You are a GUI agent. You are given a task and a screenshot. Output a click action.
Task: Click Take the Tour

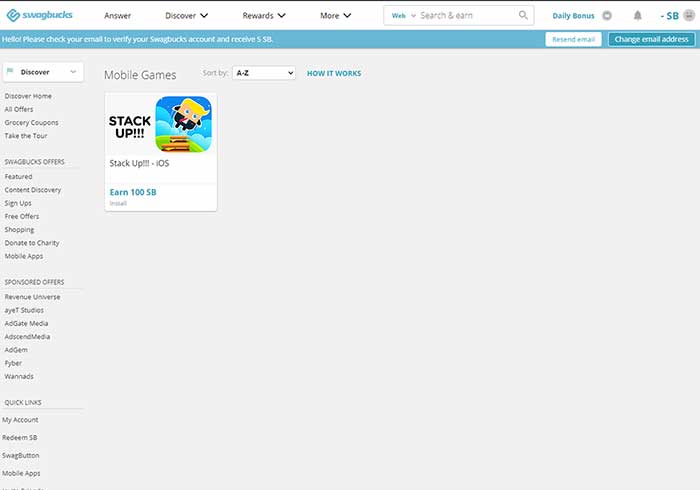[x=26, y=136]
